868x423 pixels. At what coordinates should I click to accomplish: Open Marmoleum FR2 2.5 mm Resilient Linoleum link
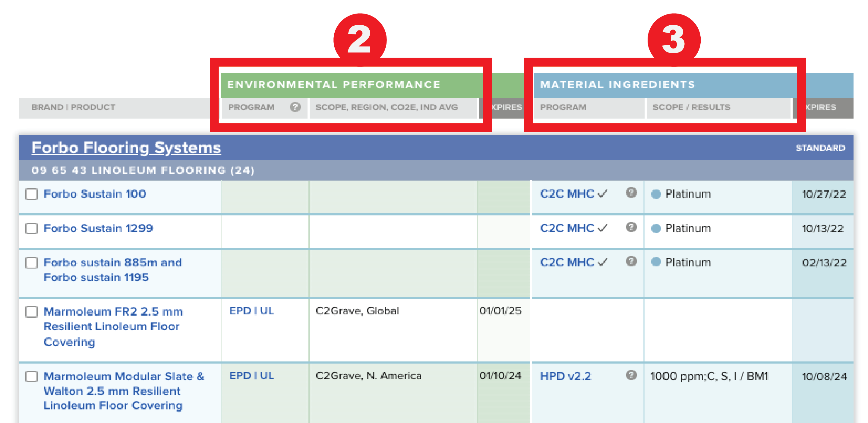point(113,326)
